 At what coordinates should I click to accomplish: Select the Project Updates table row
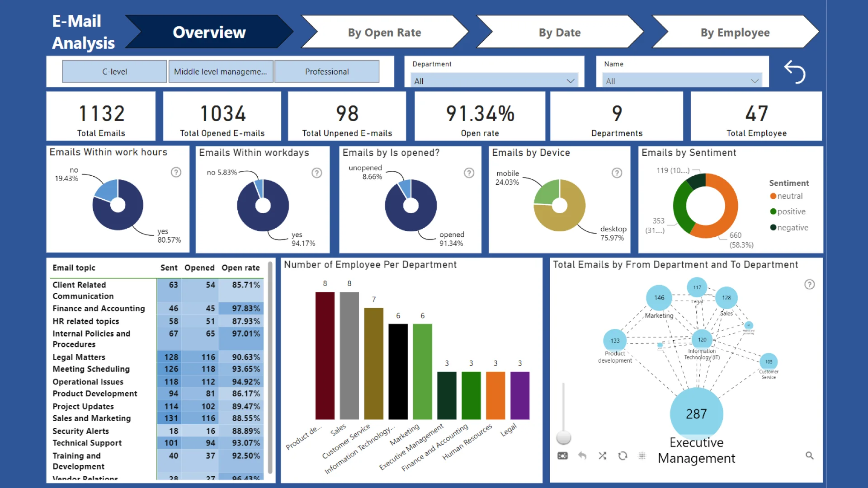[156, 406]
